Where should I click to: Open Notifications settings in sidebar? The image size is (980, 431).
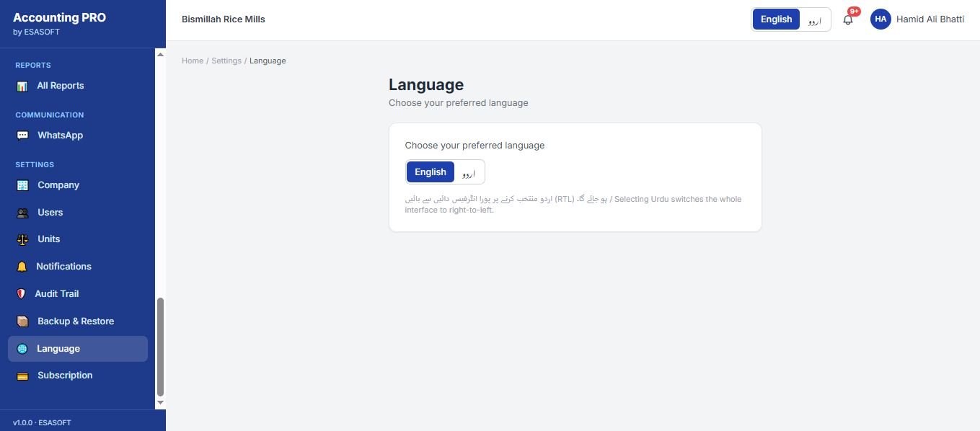click(78, 267)
